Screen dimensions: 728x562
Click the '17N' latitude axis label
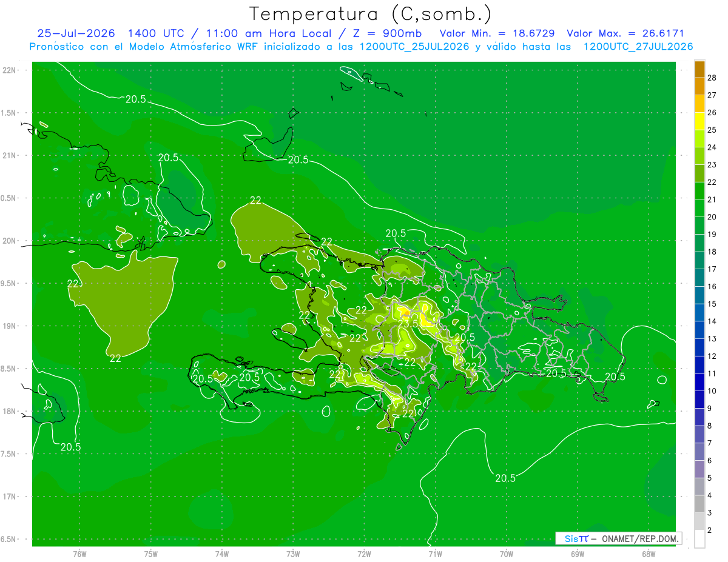point(9,497)
